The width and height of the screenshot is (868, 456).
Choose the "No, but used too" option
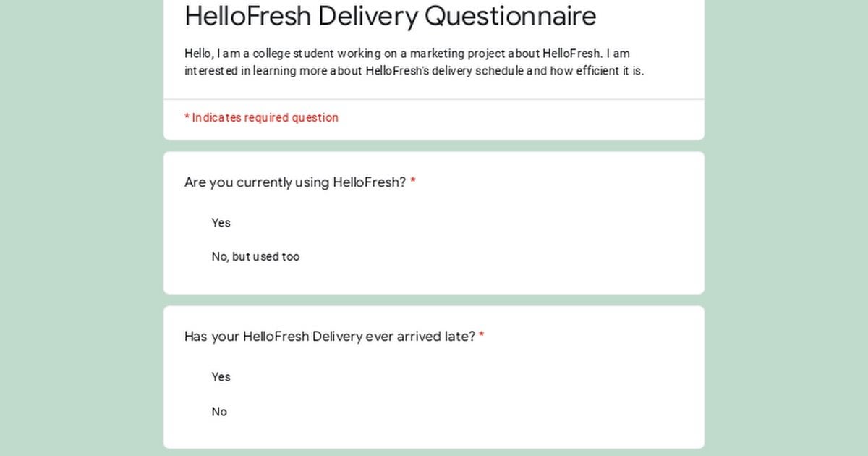click(x=255, y=257)
